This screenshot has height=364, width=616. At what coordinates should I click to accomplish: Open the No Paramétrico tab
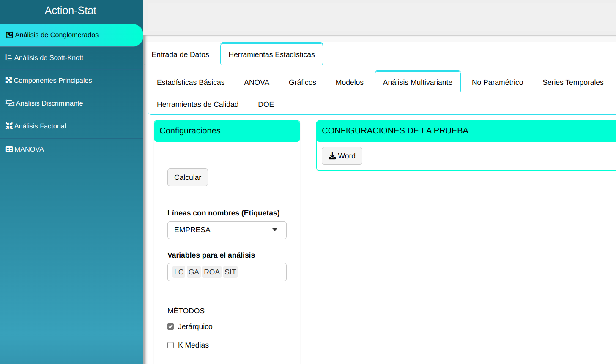coord(497,82)
